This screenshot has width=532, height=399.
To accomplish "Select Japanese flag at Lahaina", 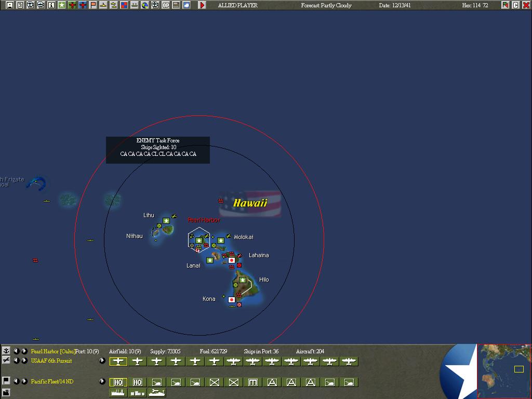I will pyautogui.click(x=231, y=260).
